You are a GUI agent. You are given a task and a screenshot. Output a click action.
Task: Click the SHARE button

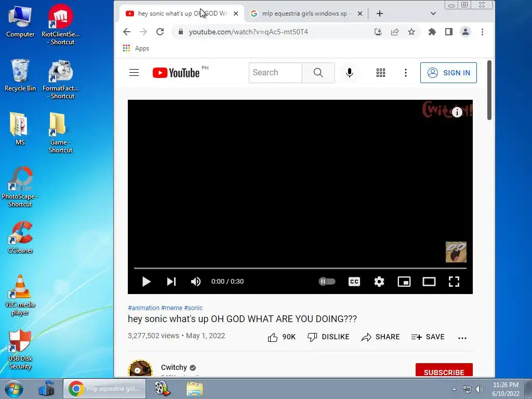(380, 337)
